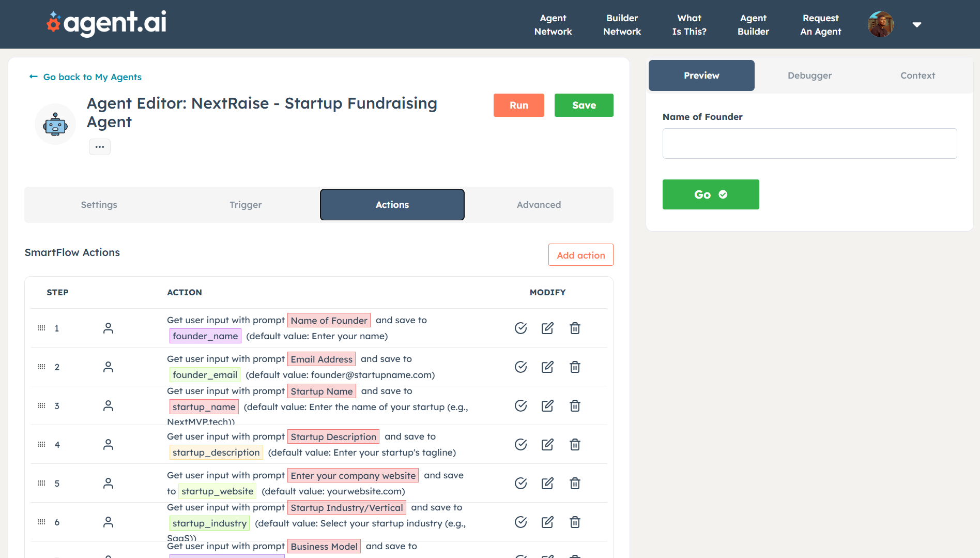Open What Is This? page
980x558 pixels.
689,24
